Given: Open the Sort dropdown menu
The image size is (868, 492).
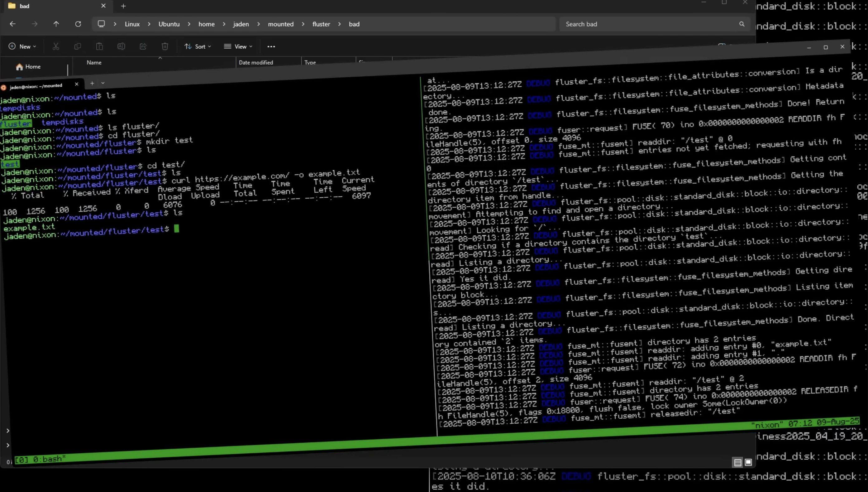Looking at the screenshot, I should tap(198, 46).
